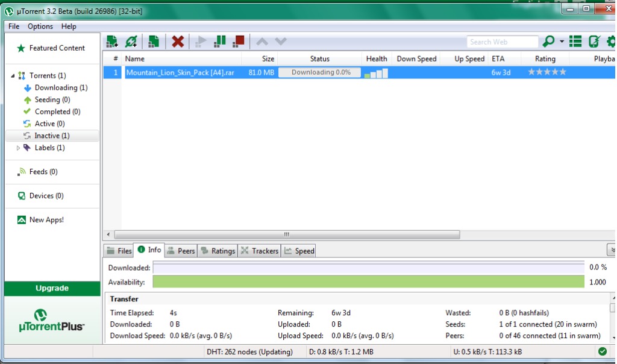Switch to the Files tab

[x=119, y=251]
